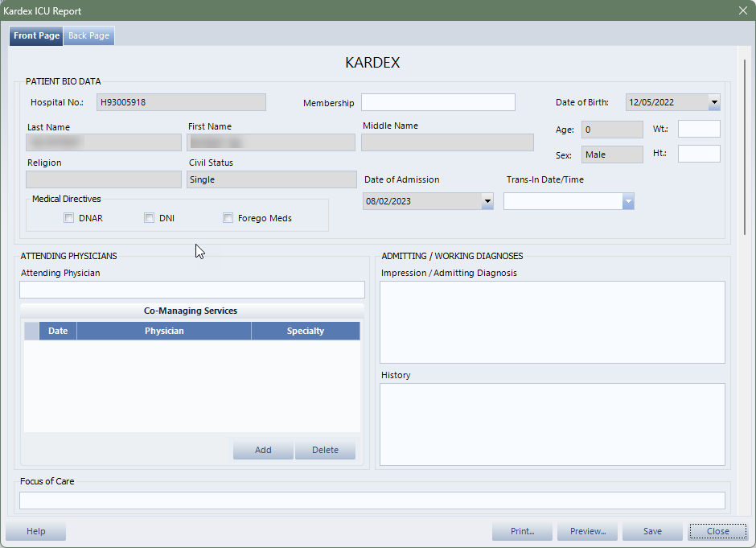Save the Kardex report
The image size is (756, 548).
tap(652, 531)
